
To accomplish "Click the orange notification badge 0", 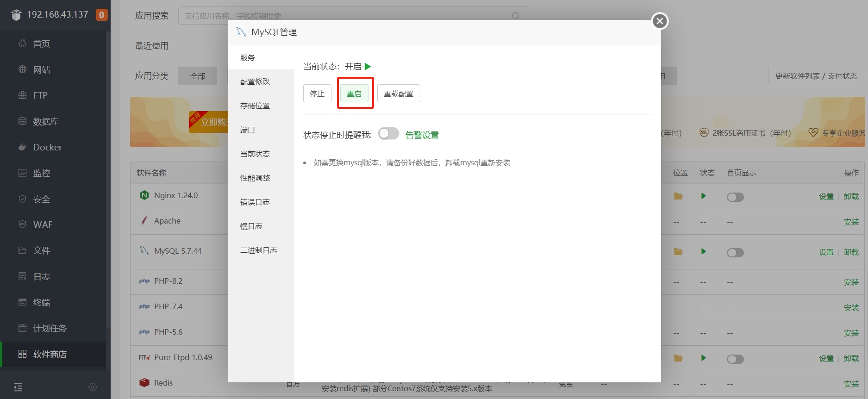I will [101, 15].
